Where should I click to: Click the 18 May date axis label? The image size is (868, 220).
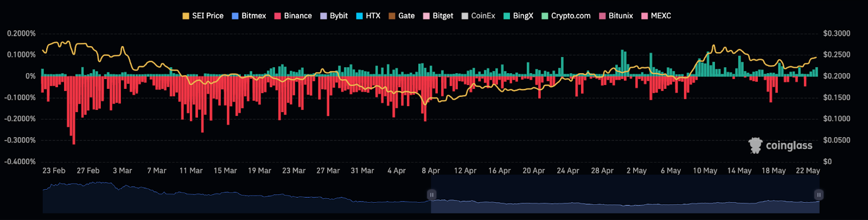(x=774, y=171)
